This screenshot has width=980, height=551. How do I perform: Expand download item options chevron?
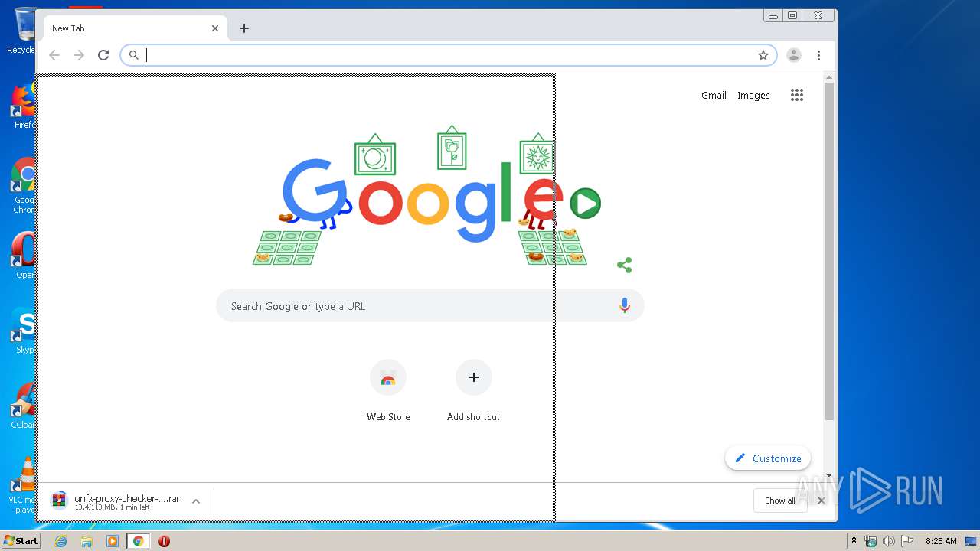tap(196, 501)
